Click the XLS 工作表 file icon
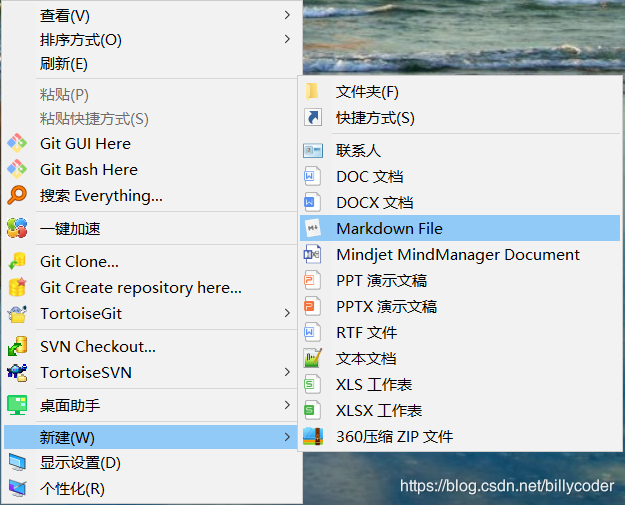 point(312,384)
